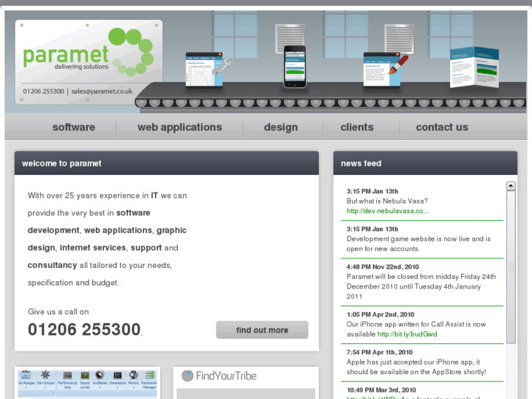Click the 1:05 PM Apr 2nd, 2010 timestamp
Image resolution: width=532 pixels, height=399 pixels.
click(381, 315)
